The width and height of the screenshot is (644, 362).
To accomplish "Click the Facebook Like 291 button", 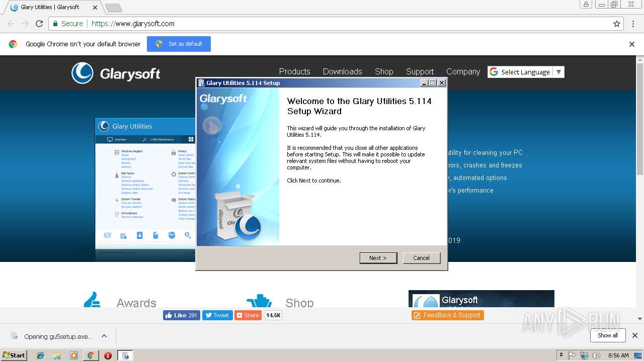I will coord(182,315).
